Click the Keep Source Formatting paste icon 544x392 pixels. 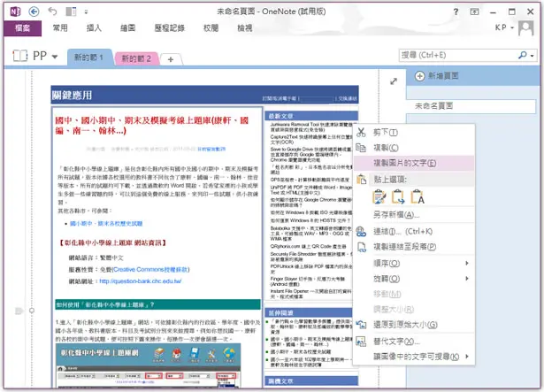[x=379, y=196]
